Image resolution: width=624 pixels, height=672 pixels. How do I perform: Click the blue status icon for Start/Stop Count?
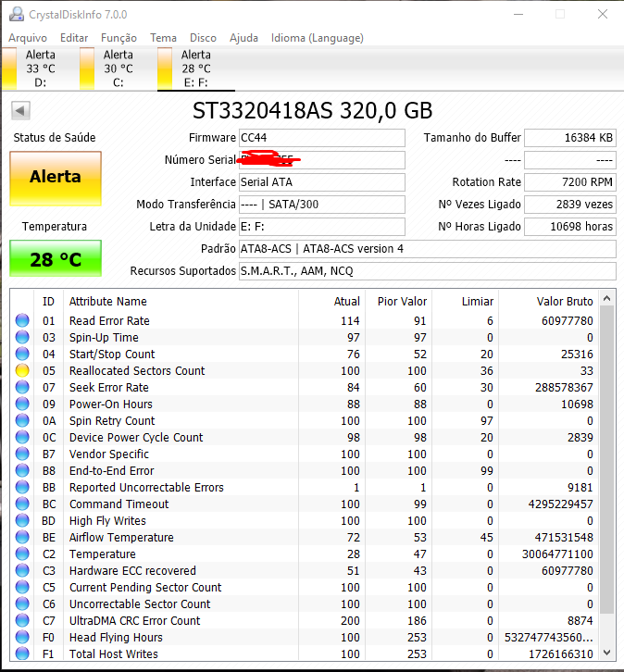[x=22, y=354]
